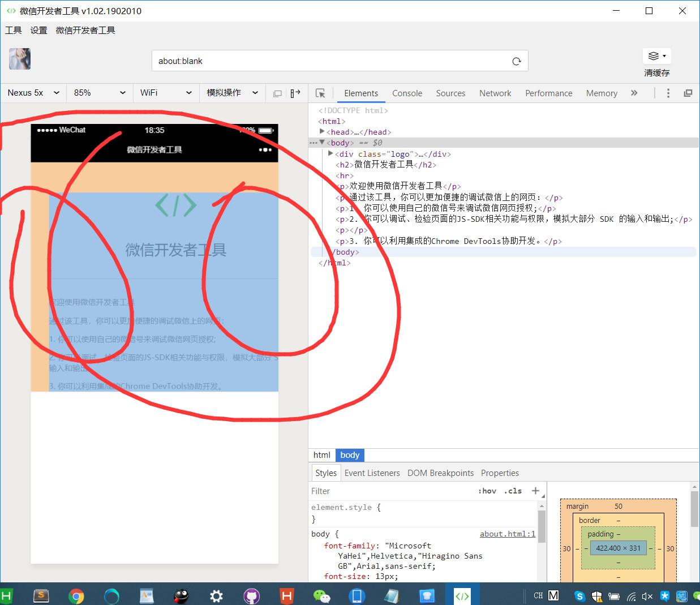
Task: Click the styles Filter input
Action: [x=390, y=491]
